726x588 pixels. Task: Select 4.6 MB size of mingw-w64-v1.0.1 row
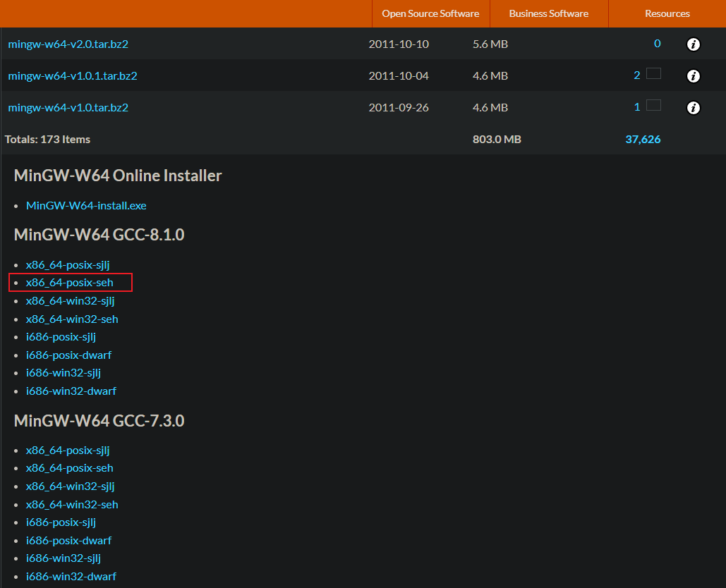(490, 76)
